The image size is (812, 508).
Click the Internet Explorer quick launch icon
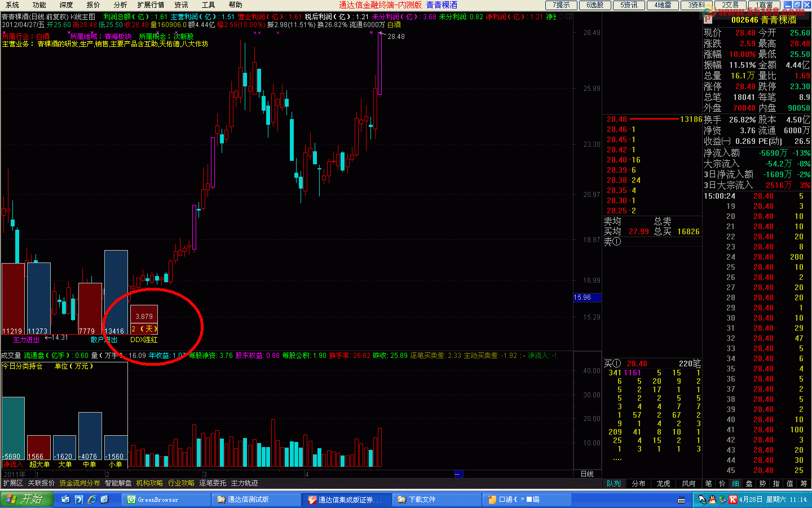tap(92, 500)
